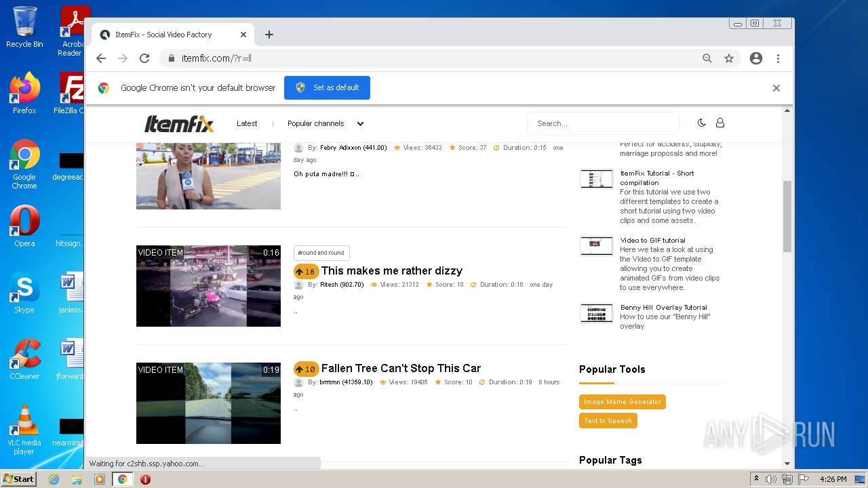The height and width of the screenshot is (488, 868).
Task: Click the Chrome taskbar button
Action: pyautogui.click(x=123, y=479)
